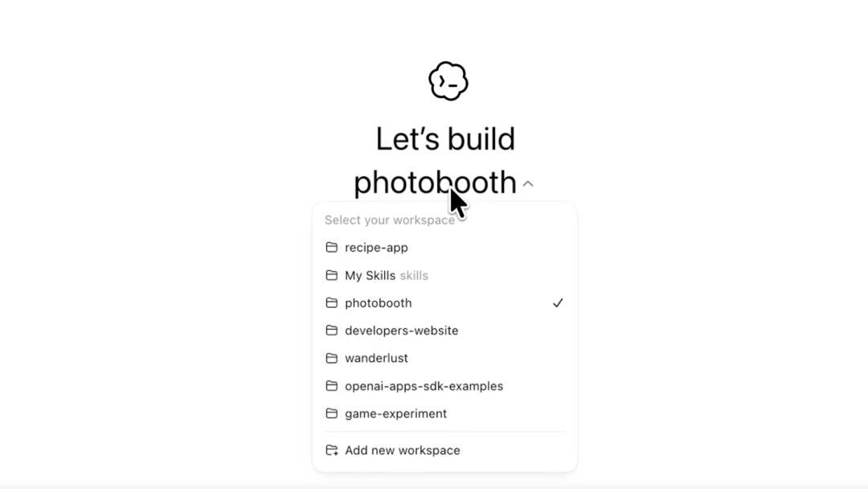Click the Let's build heading text
This screenshot has height=489, width=868.
tap(445, 138)
